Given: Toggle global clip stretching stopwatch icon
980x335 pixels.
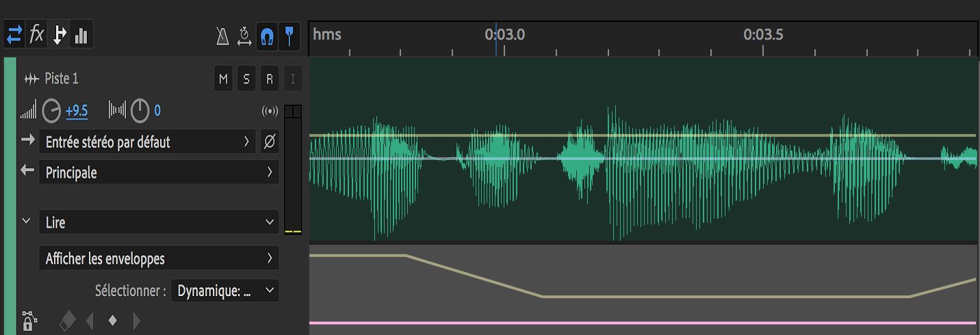Looking at the screenshot, I should 244,36.
